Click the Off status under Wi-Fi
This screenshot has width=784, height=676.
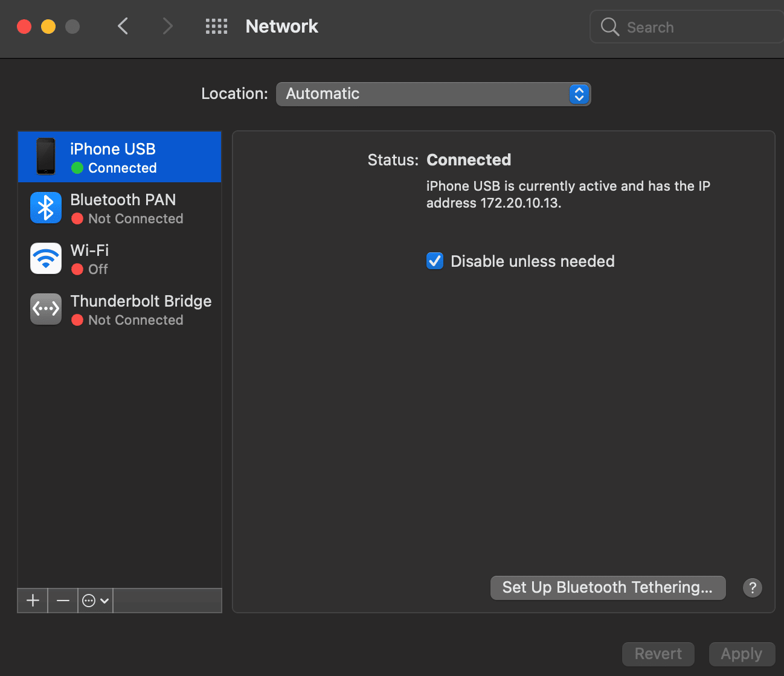pos(98,269)
